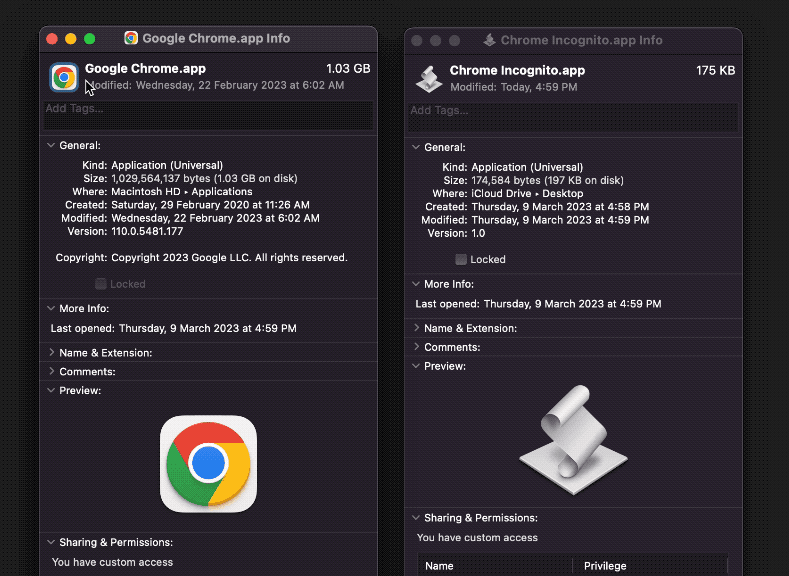
Task: Expand Name & Extension in Chrome Incognito.app Info
Action: tap(416, 328)
